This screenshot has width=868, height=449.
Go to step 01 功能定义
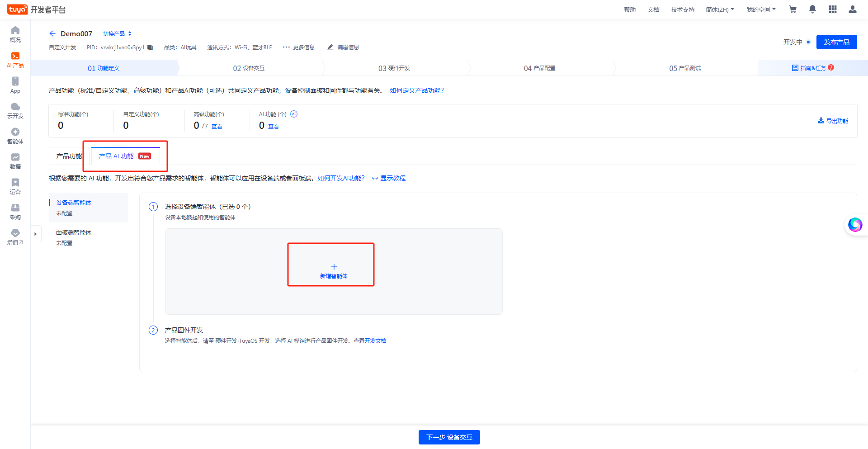[x=104, y=68]
